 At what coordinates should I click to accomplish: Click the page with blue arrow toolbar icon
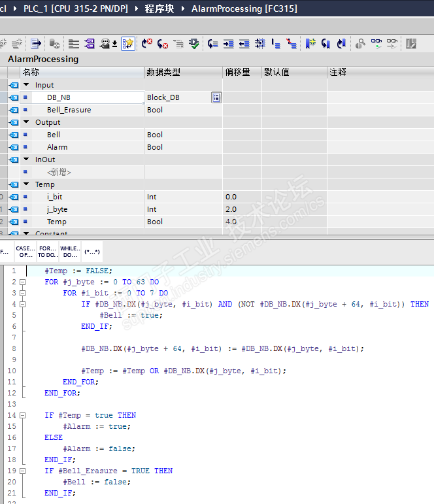pyautogui.click(x=36, y=44)
